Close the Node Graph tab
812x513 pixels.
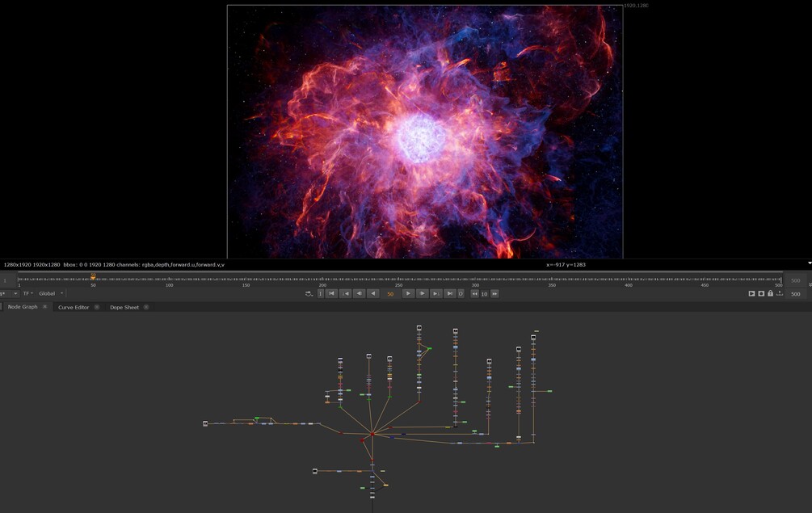coord(44,307)
